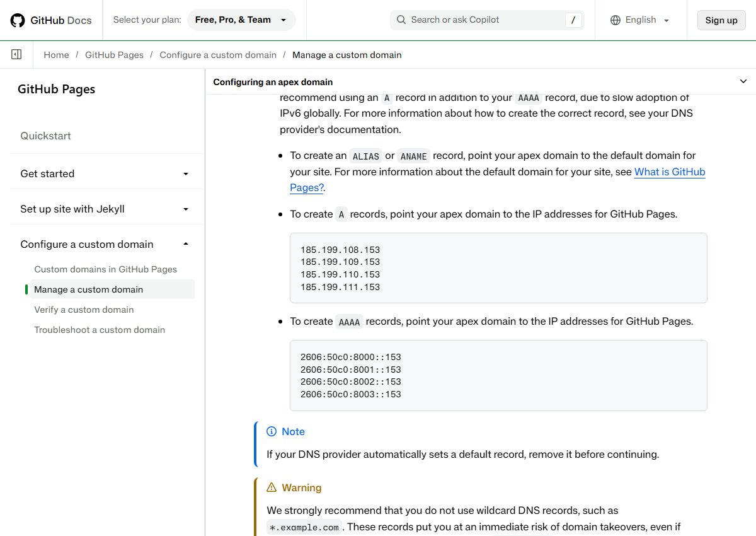Click IPv6 address 2606:50c0:8003::153
The height and width of the screenshot is (536, 756).
[x=351, y=394]
